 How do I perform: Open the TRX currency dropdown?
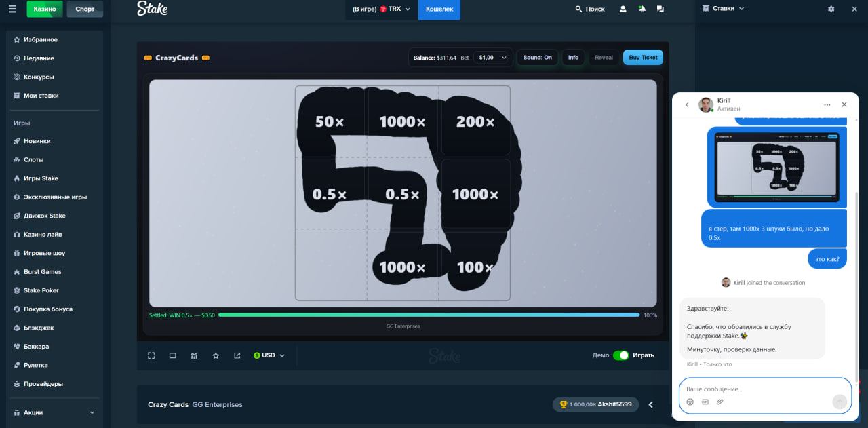click(x=382, y=9)
